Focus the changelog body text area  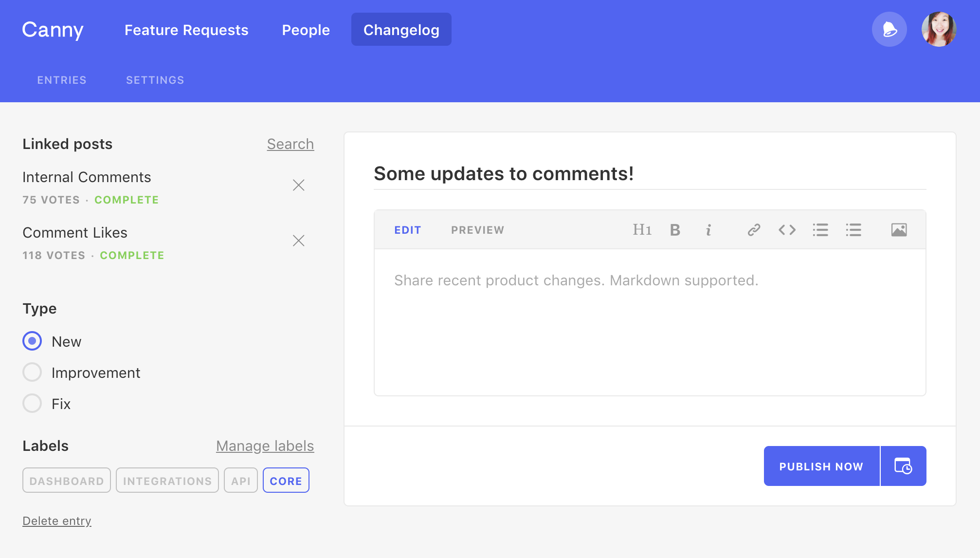point(650,322)
